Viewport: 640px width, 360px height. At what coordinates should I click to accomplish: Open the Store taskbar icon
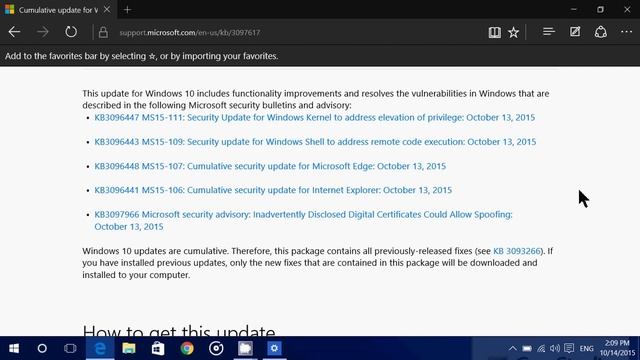158,348
